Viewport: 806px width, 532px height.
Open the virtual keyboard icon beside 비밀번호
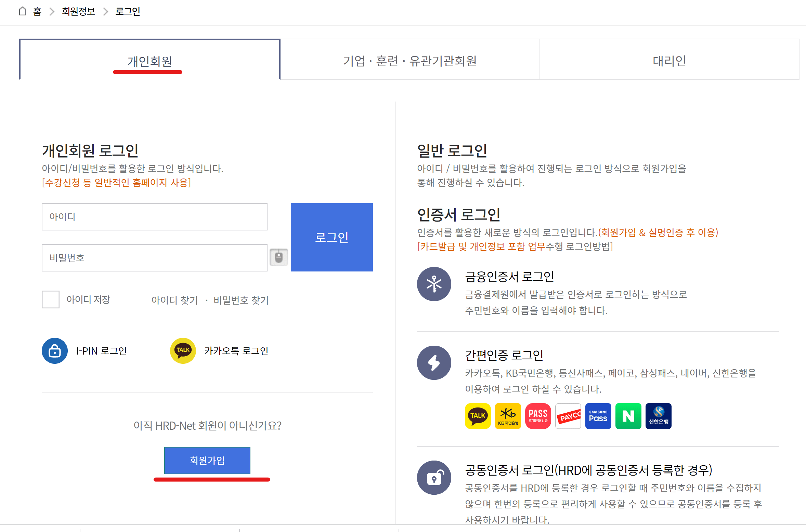pos(278,257)
